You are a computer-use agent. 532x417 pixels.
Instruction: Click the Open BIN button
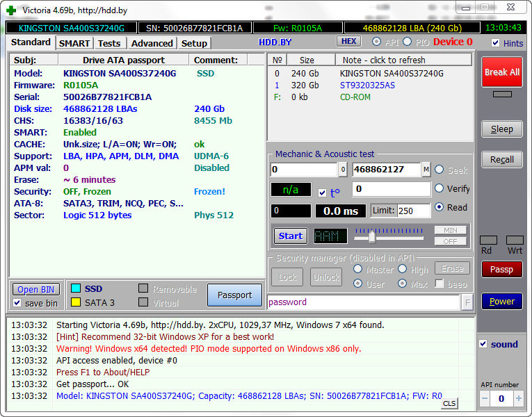(36, 289)
